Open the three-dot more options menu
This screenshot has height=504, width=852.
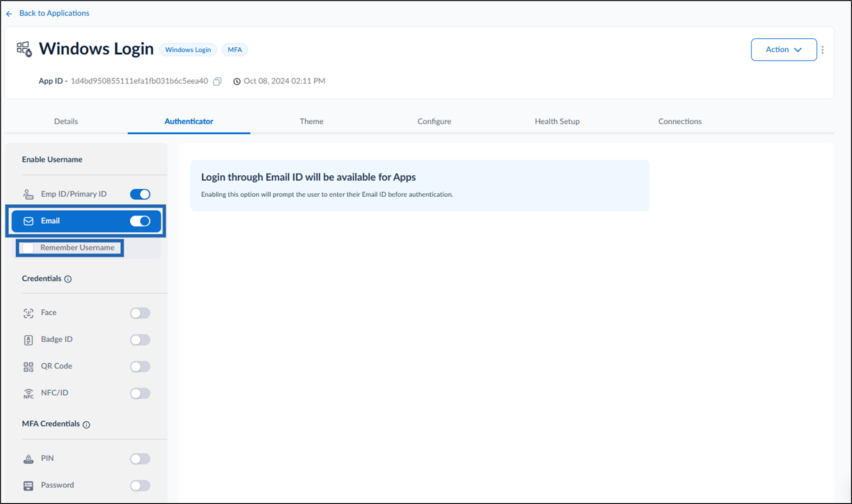(x=823, y=50)
